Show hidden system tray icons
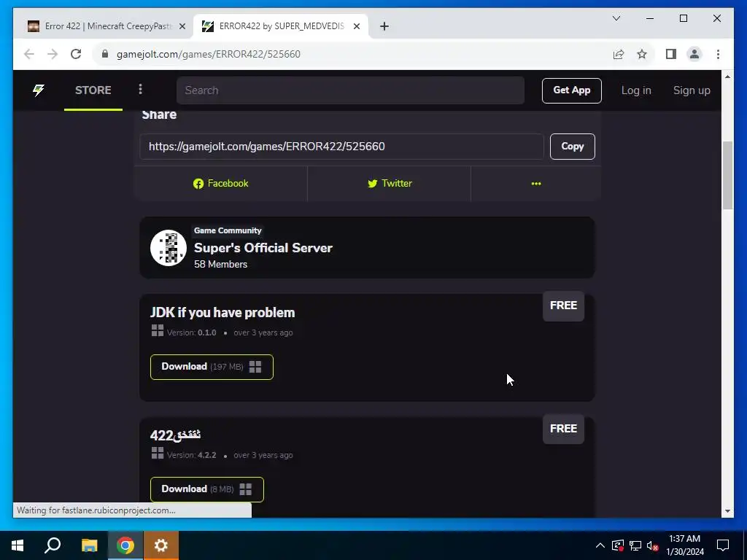Viewport: 747px width, 560px height. pyautogui.click(x=600, y=545)
